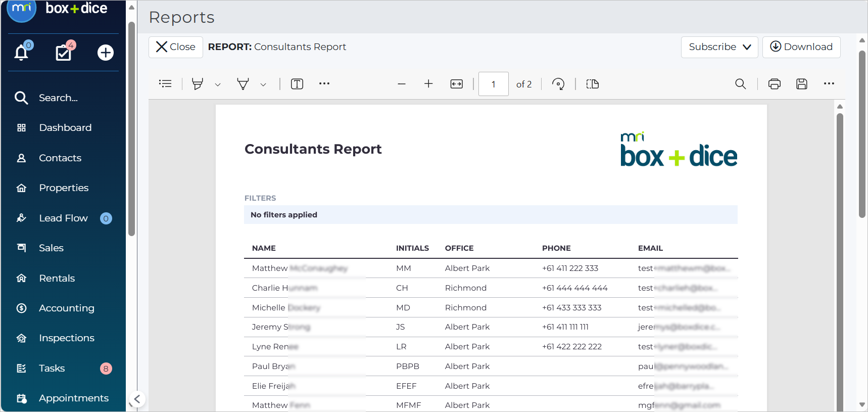Viewport: 868px width, 412px height.
Task: Open the notifications bell
Action: pos(21,52)
